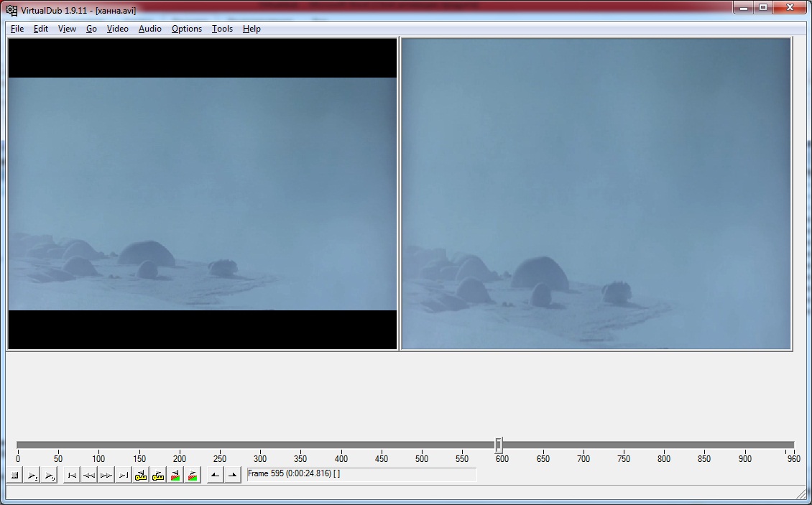Maximize the VirtualDub window

coord(763,8)
